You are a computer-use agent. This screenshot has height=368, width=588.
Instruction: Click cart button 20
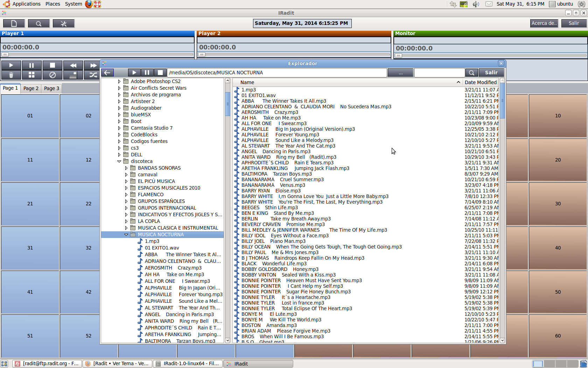tap(558, 160)
